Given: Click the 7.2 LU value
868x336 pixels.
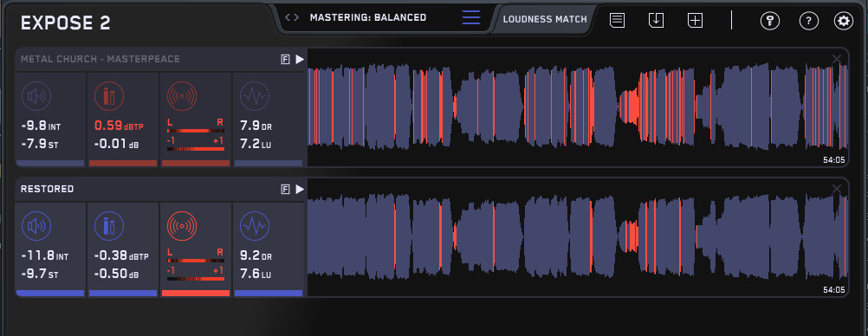Looking at the screenshot, I should pyautogui.click(x=256, y=145).
